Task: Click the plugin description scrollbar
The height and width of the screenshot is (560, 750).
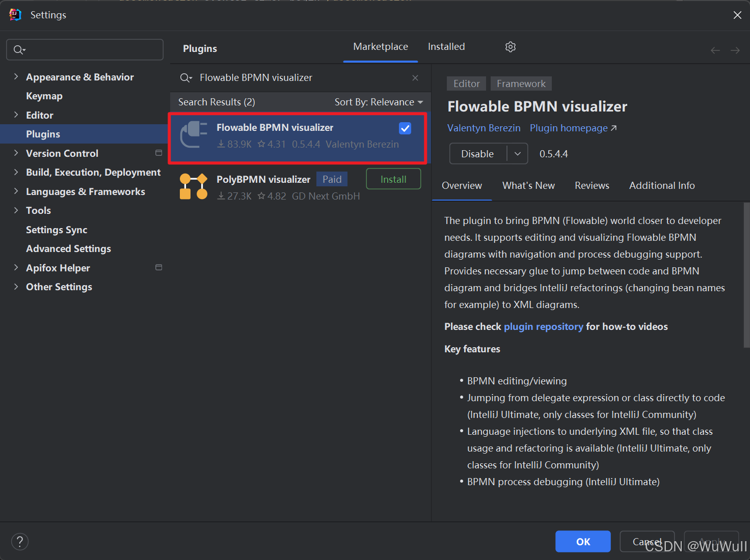Action: coord(746,275)
